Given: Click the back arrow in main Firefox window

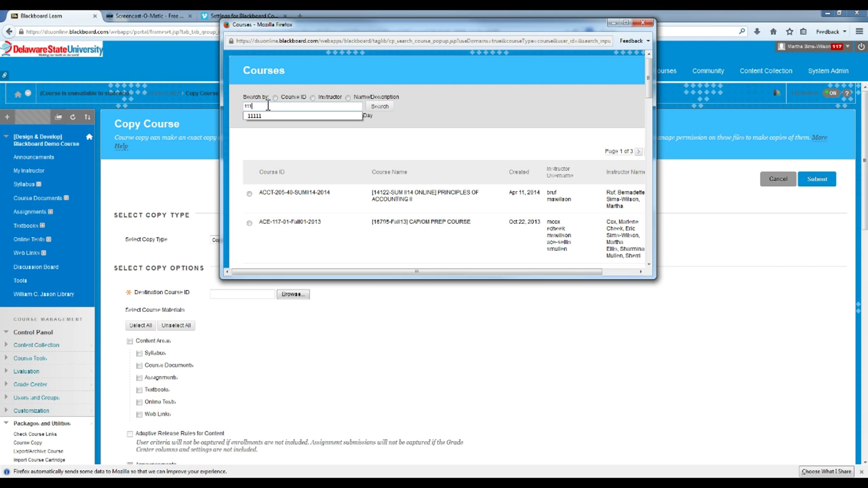Looking at the screenshot, I should tap(9, 31).
